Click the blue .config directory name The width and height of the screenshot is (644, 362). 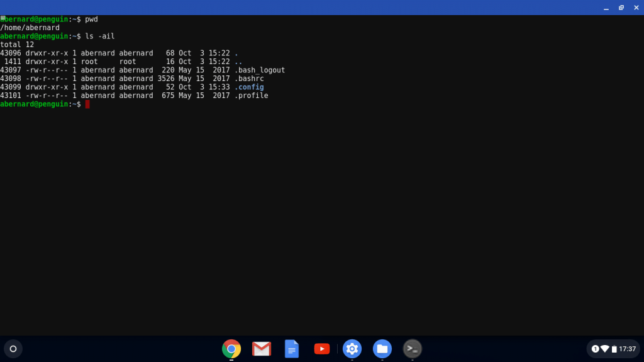(x=249, y=87)
